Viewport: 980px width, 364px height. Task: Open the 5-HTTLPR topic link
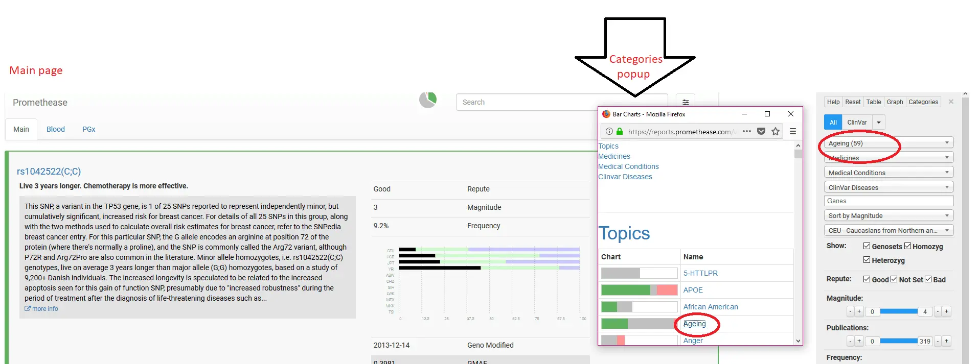pyautogui.click(x=700, y=273)
